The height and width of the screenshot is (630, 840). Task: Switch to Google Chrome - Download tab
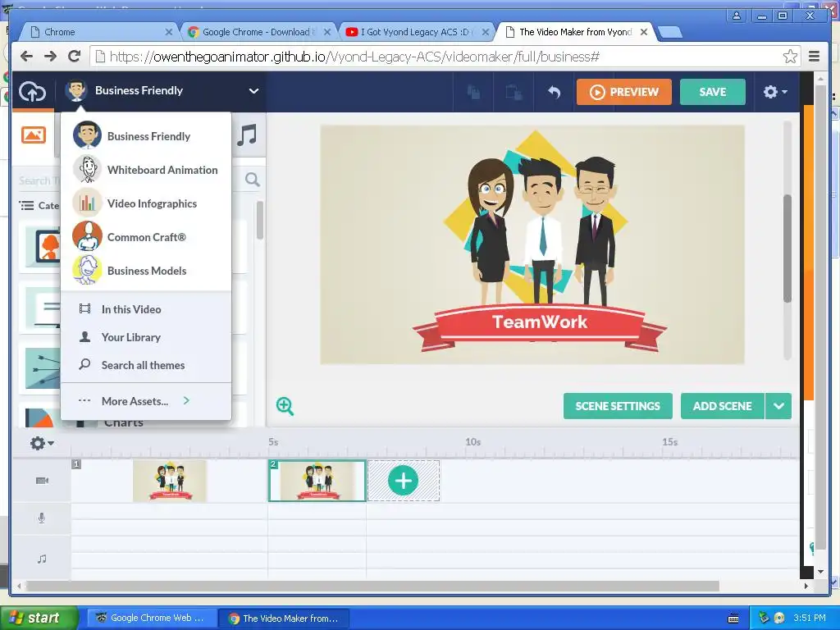pos(260,32)
